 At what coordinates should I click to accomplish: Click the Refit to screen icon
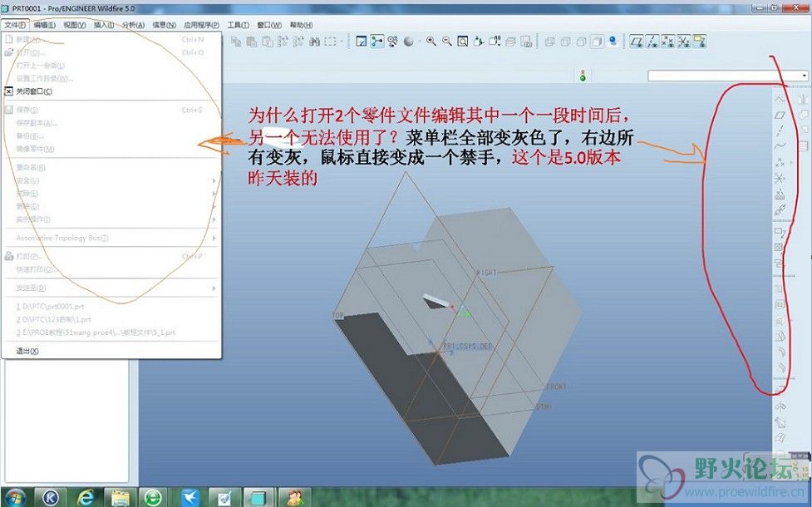click(462, 42)
